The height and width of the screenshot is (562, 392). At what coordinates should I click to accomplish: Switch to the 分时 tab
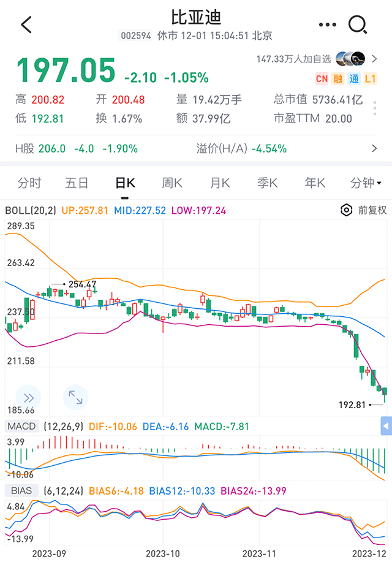[x=29, y=183]
